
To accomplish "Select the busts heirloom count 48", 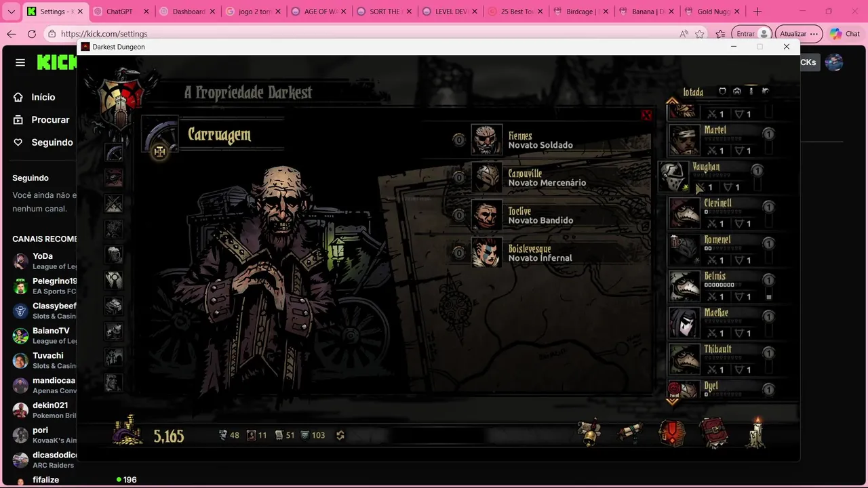I will 229,435.
